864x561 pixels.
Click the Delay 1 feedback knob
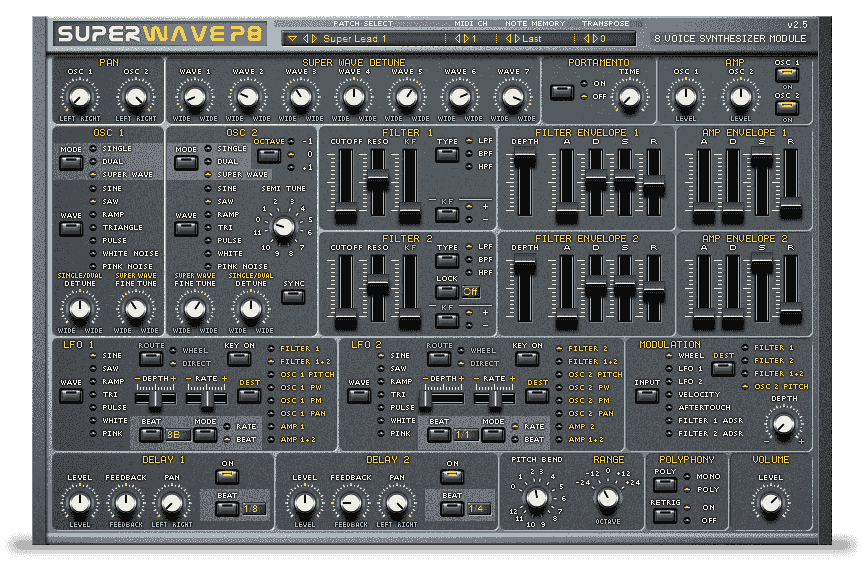[x=126, y=503]
